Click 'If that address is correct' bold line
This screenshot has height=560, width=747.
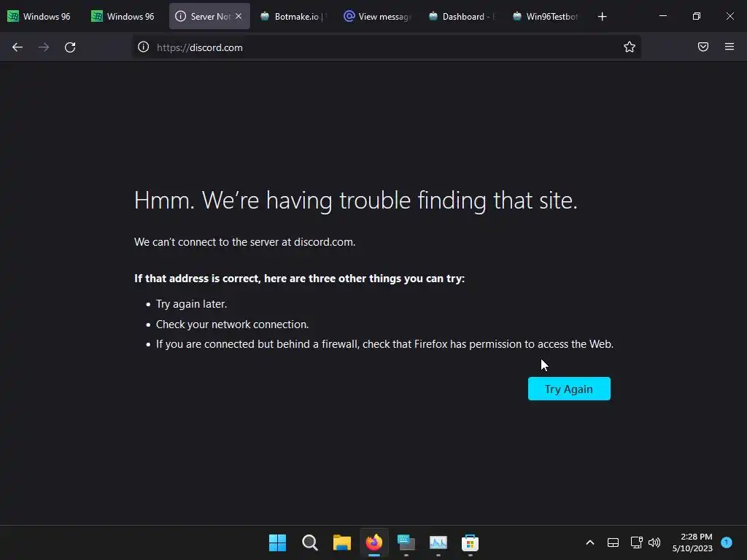(x=300, y=279)
